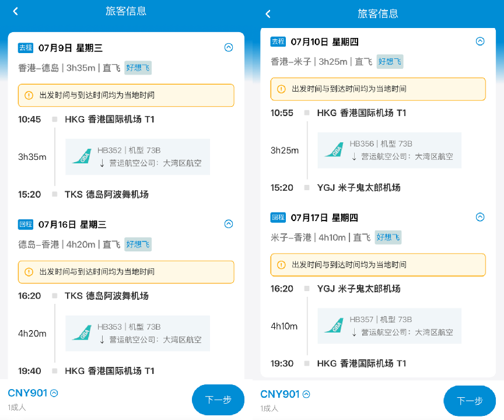Tap the 好想飞 tag on 香港–米子 route

[x=390, y=62]
